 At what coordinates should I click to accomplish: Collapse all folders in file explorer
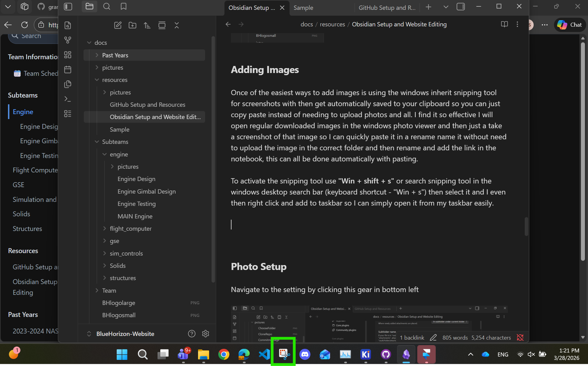click(x=177, y=25)
